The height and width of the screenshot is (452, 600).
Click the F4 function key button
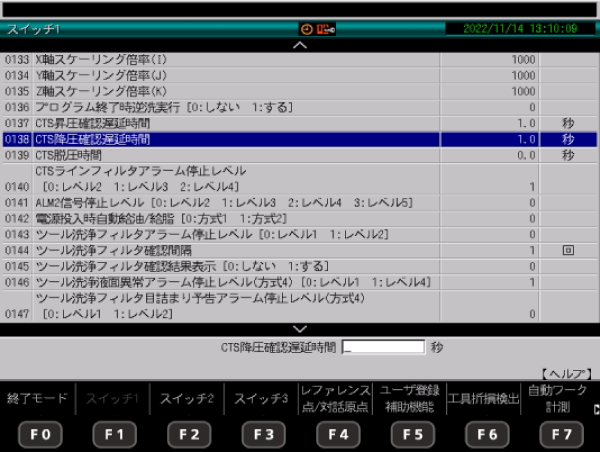[338, 434]
